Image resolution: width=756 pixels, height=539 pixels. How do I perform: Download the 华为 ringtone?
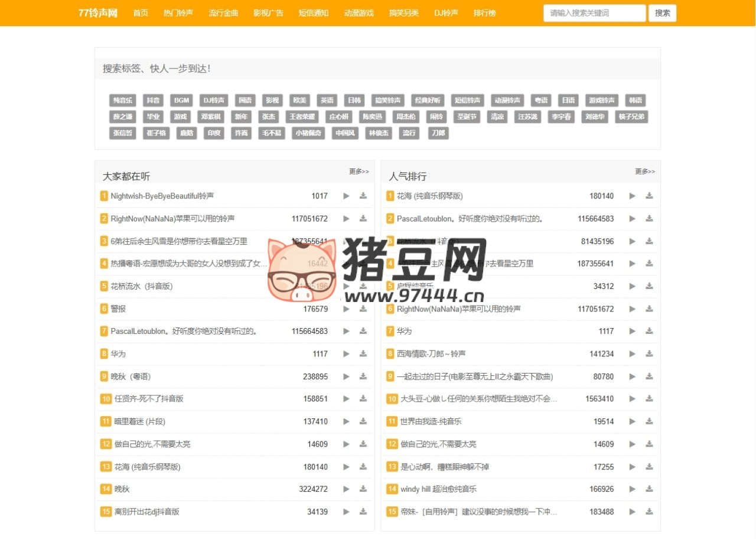point(363,353)
